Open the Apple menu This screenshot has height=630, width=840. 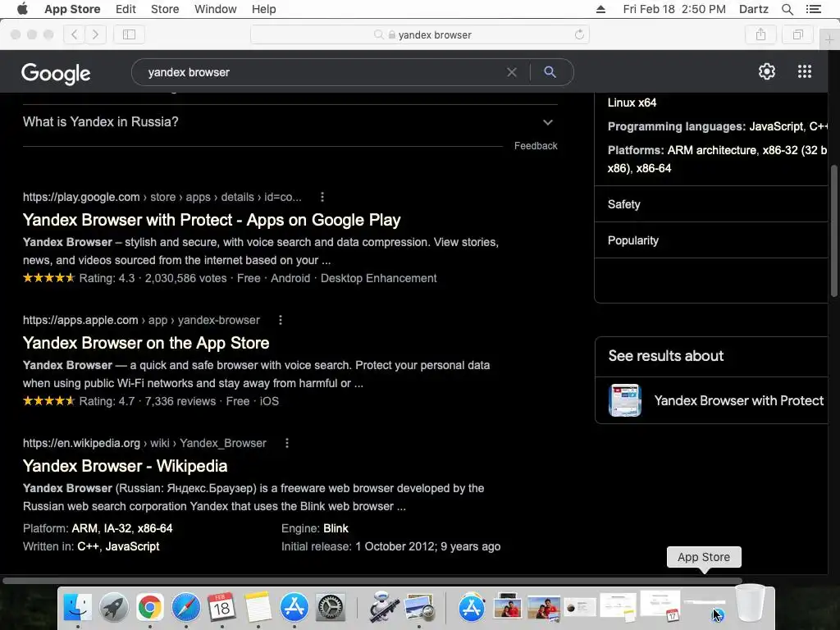tap(22, 9)
